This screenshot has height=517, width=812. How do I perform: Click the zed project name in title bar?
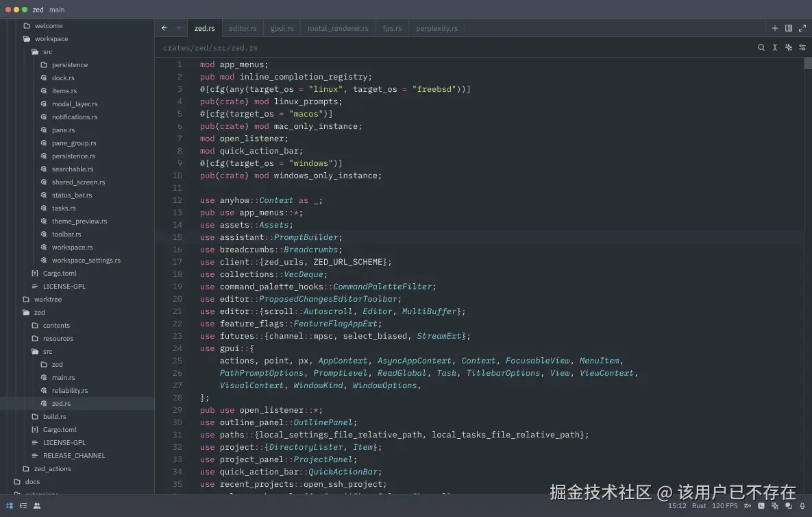click(38, 10)
